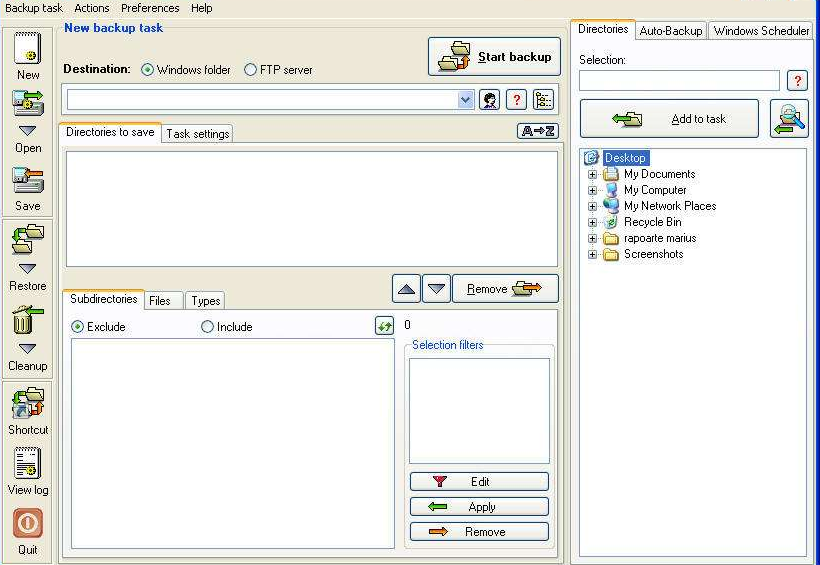
Task: Switch to the Task settings tab
Action: pyautogui.click(x=198, y=133)
